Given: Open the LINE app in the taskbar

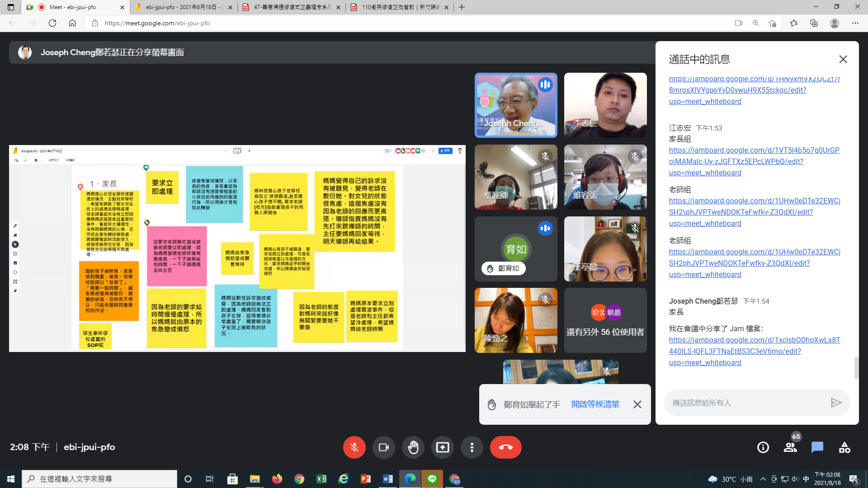Looking at the screenshot, I should [x=432, y=479].
